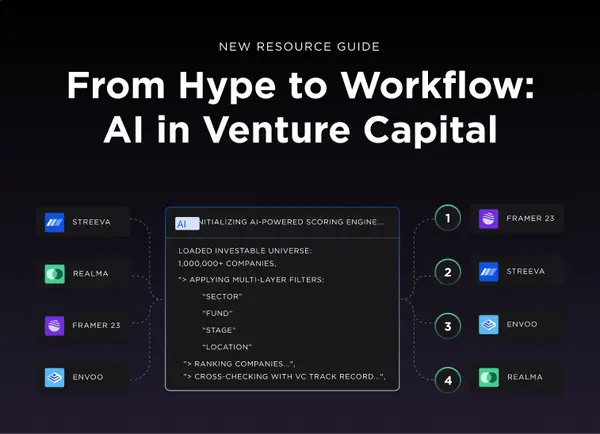Screen dimensions: 600x434
Task: Click the STREEVA label in the unranked list
Action: point(91,222)
